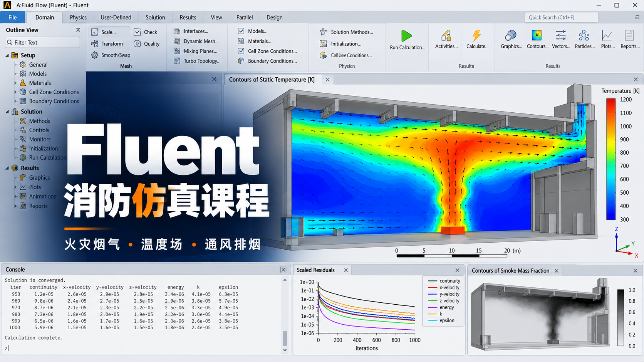Open Mixing Planes dialog
Viewport: 644px width, 362px height.
[x=195, y=51]
